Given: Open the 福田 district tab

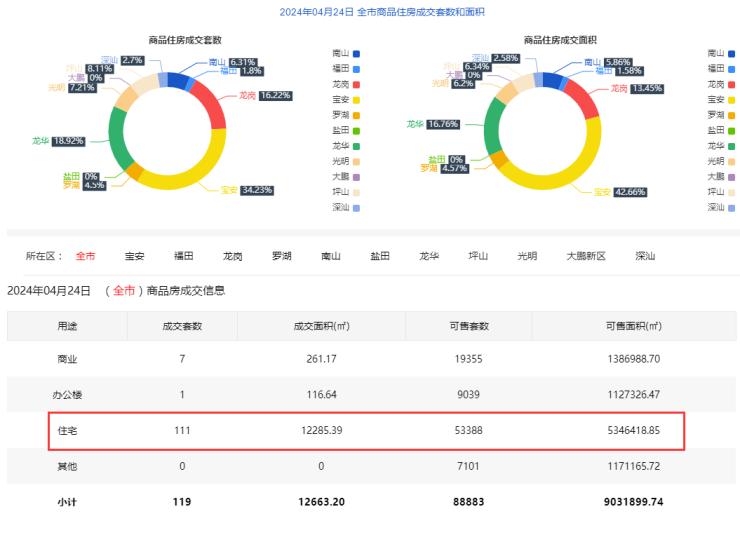Looking at the screenshot, I should tap(184, 256).
